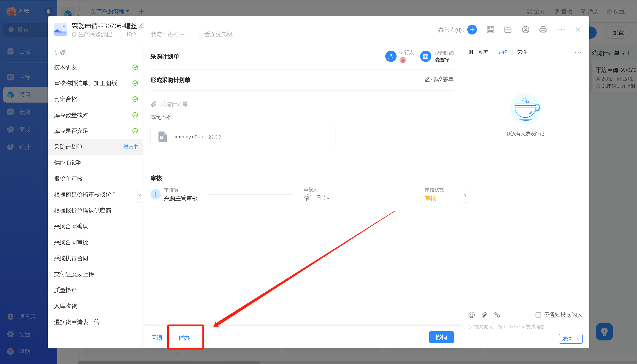Select the 技术研发 step

click(95, 67)
